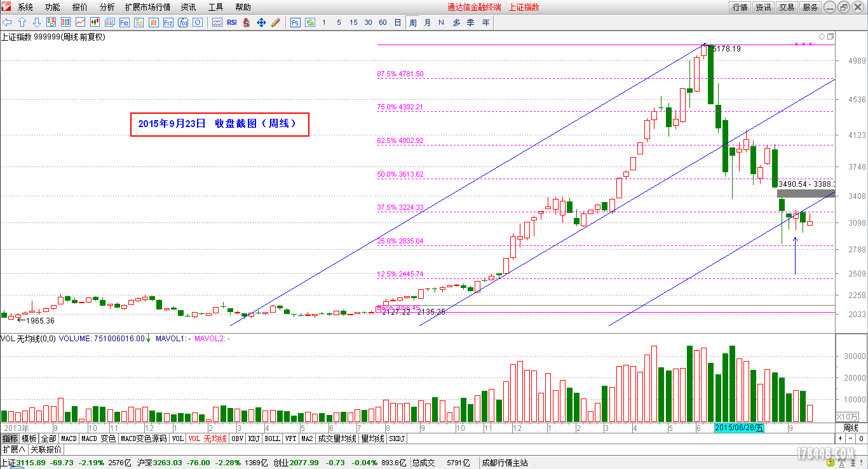Image resolution: width=868 pixels, height=469 pixels.
Task: Click the stacked windows toolbar icon
Action: (109, 22)
